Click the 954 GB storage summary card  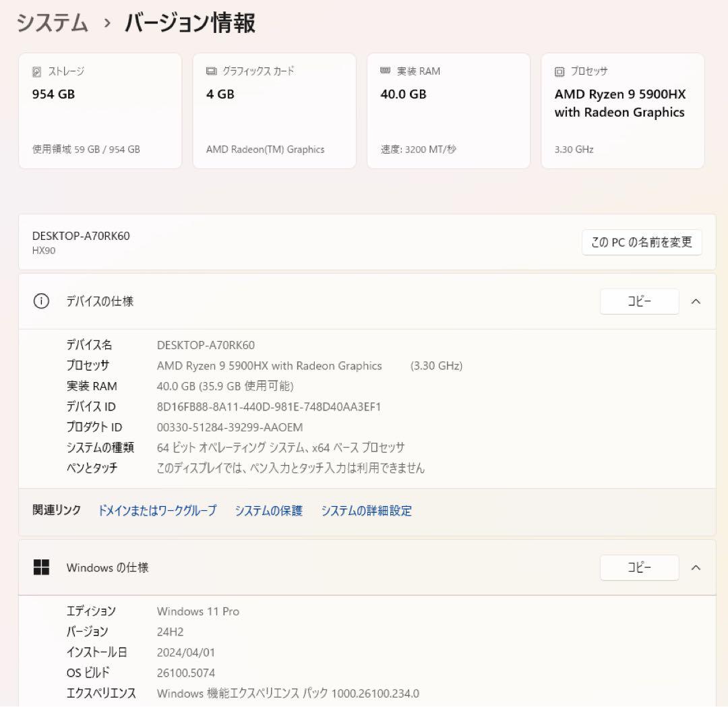coord(100,110)
